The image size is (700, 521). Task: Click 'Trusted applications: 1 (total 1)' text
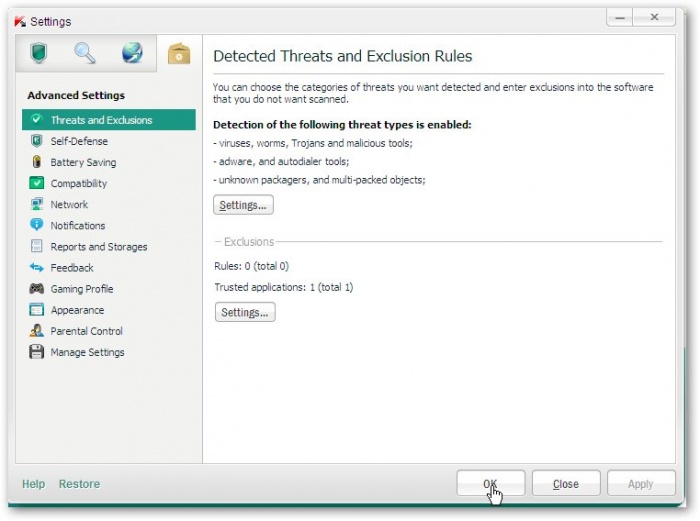pyautogui.click(x=283, y=287)
